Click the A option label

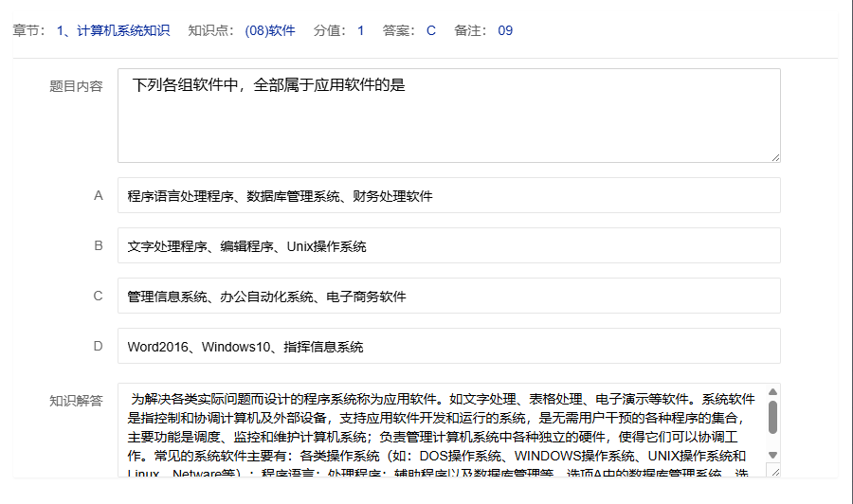point(98,196)
